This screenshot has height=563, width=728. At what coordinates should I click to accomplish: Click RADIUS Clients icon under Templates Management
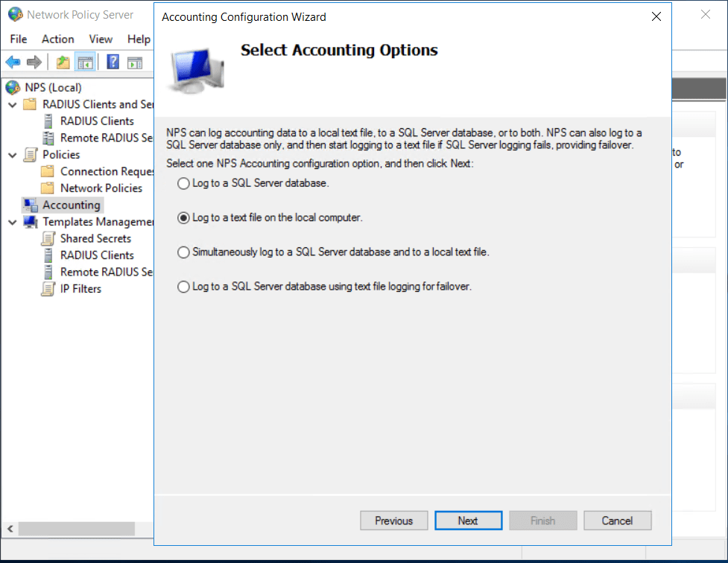tap(48, 255)
